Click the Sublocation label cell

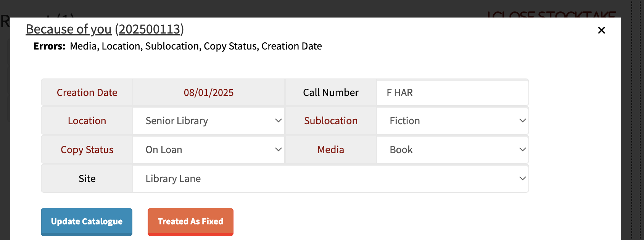331,121
